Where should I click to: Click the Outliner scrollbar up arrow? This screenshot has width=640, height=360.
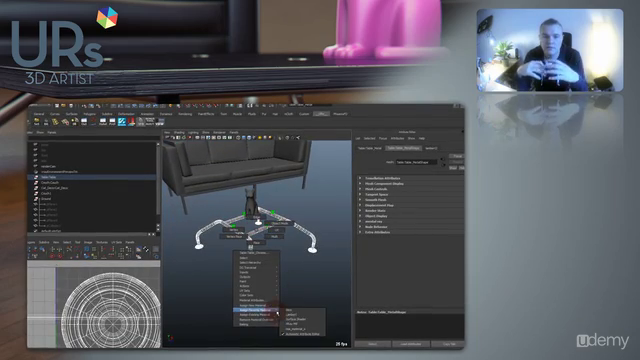pyautogui.click(x=158, y=144)
